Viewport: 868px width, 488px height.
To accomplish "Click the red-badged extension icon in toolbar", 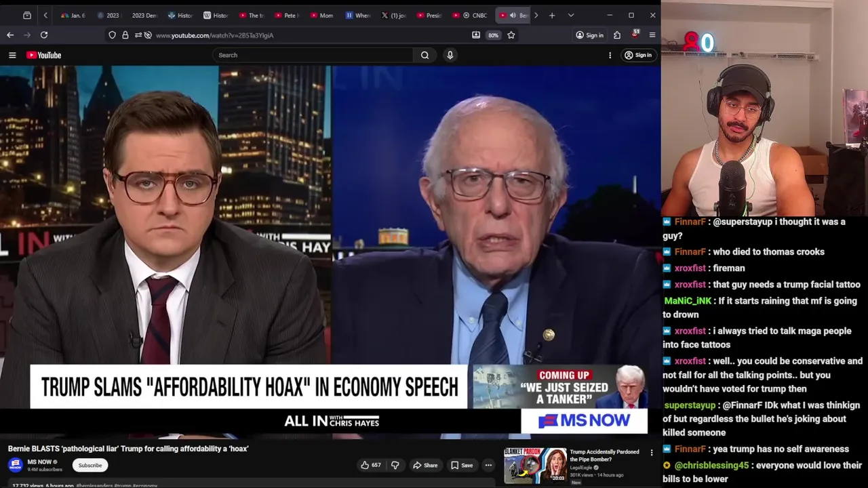I will click(635, 35).
